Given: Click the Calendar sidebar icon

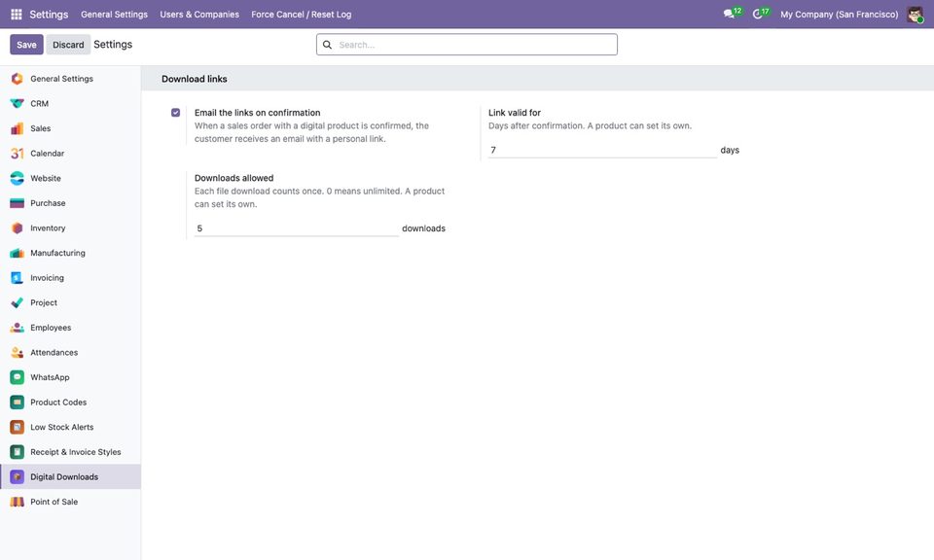Looking at the screenshot, I should pos(18,154).
